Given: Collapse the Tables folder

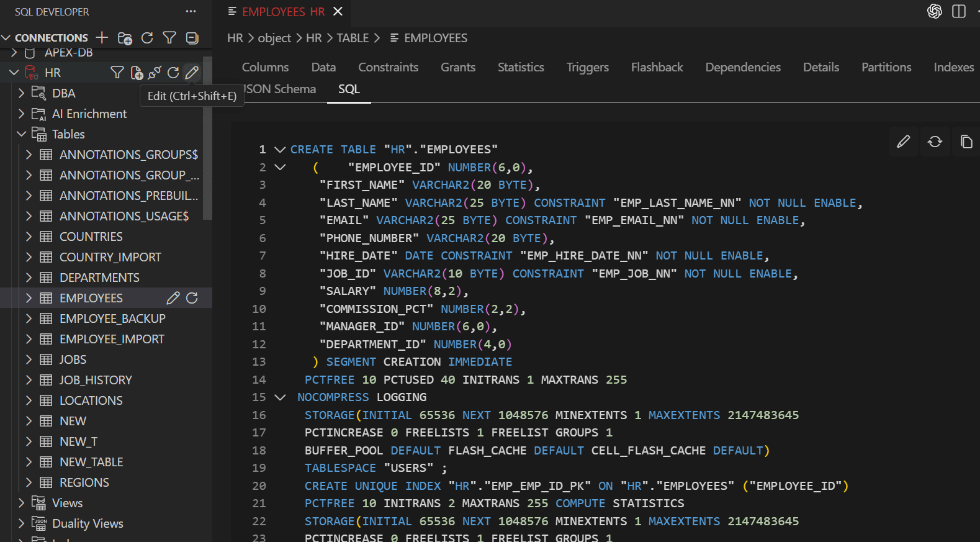Looking at the screenshot, I should click(21, 134).
